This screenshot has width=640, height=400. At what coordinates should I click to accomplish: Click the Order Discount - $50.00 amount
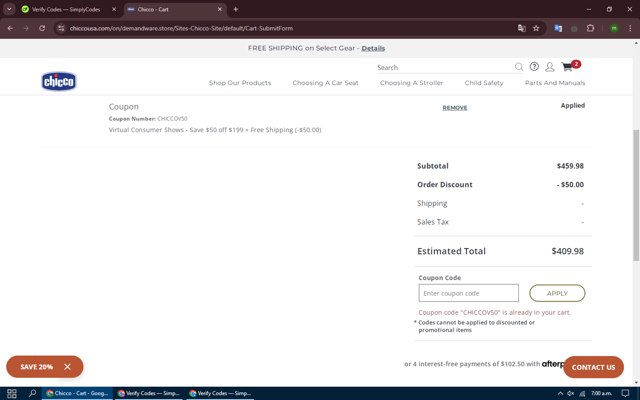[x=570, y=184]
